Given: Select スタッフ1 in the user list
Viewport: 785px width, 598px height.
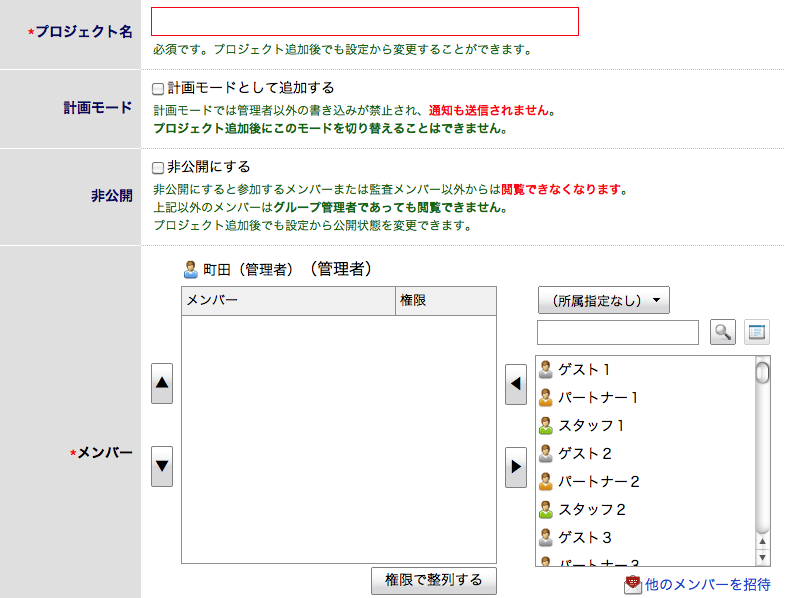Looking at the screenshot, I should tap(645, 426).
